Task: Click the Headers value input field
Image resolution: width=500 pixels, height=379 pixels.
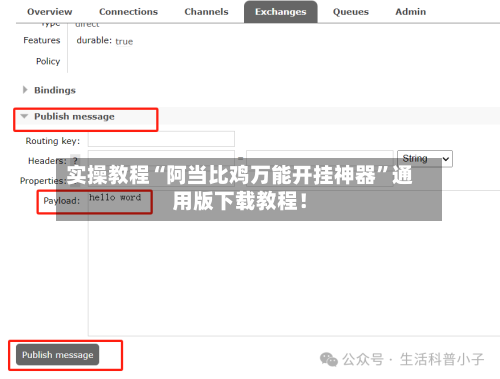Action: click(x=320, y=159)
